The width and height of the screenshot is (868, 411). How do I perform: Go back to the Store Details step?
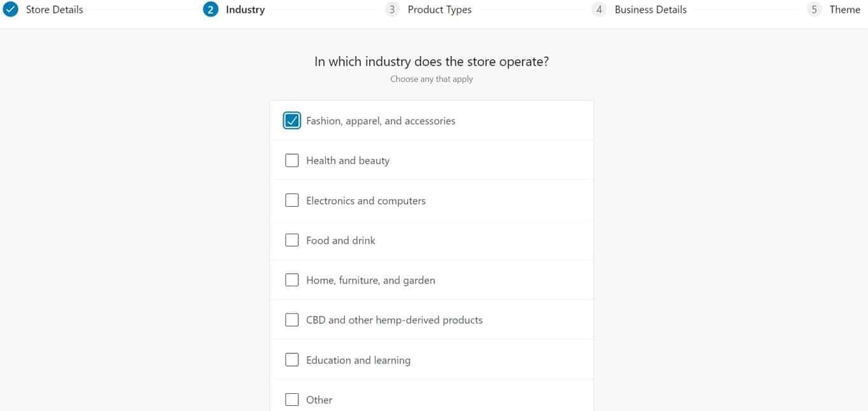[x=54, y=10]
